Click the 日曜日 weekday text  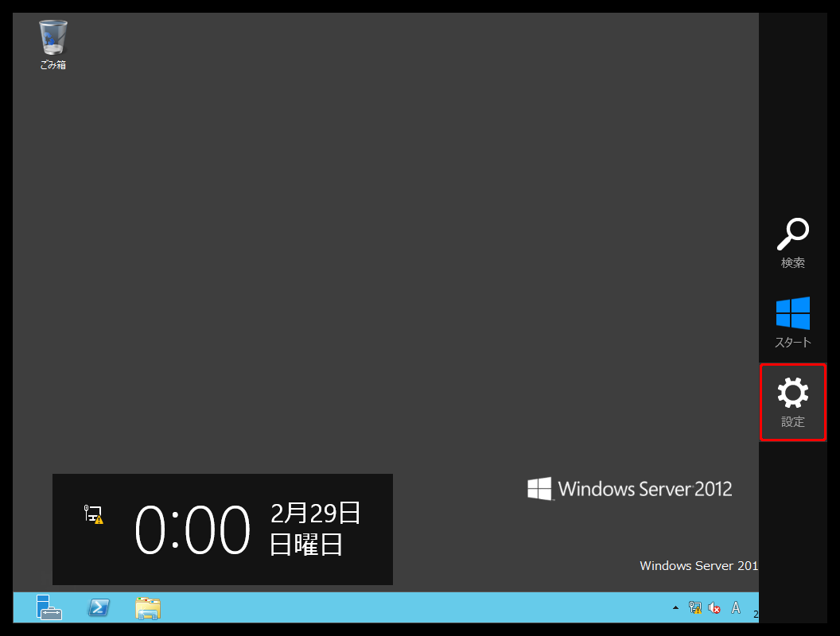point(306,545)
